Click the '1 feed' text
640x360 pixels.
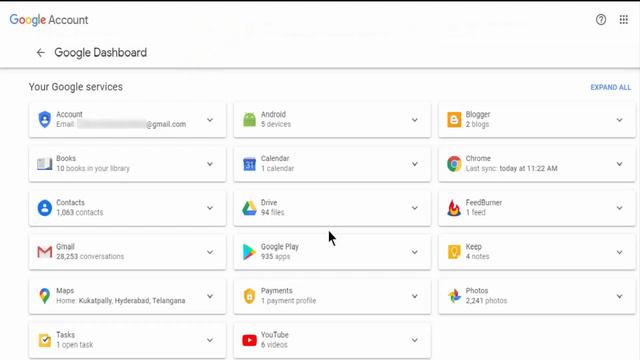476,213
